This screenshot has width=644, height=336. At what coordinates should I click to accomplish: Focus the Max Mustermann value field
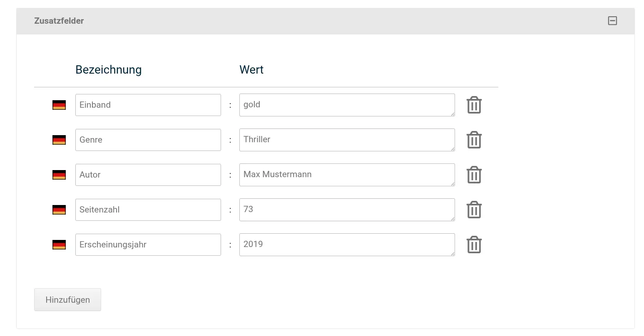coord(347,175)
